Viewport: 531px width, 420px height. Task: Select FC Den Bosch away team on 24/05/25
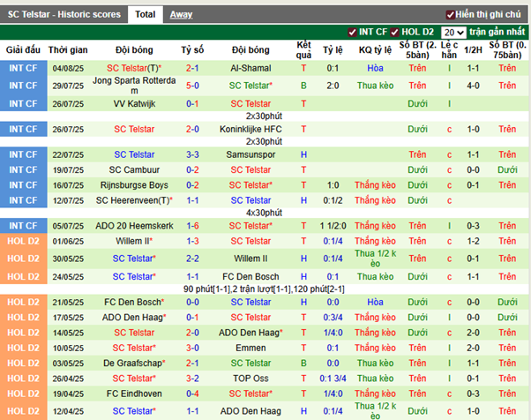251,276
